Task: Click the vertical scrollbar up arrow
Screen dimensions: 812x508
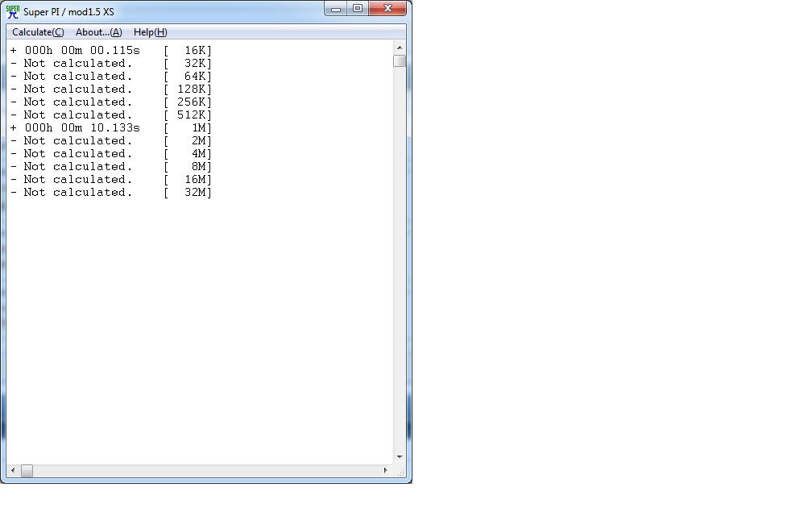Action: coord(400,48)
